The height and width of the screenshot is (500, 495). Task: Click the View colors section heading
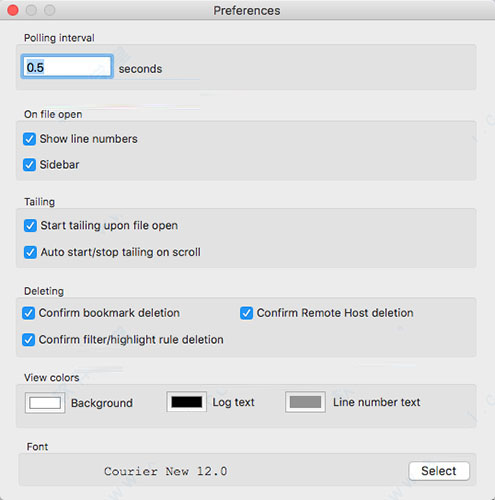[x=51, y=378]
